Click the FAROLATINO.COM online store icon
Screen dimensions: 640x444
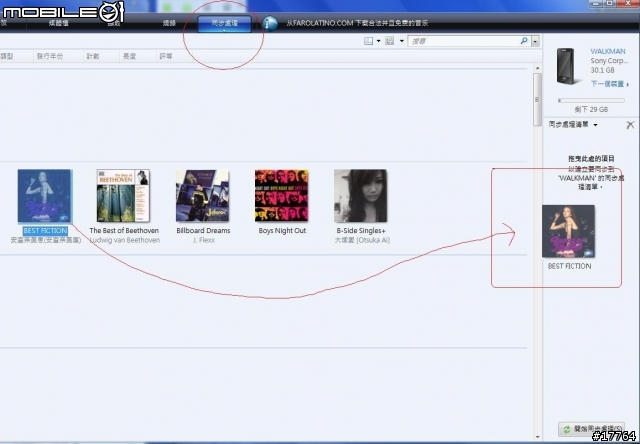point(269,24)
